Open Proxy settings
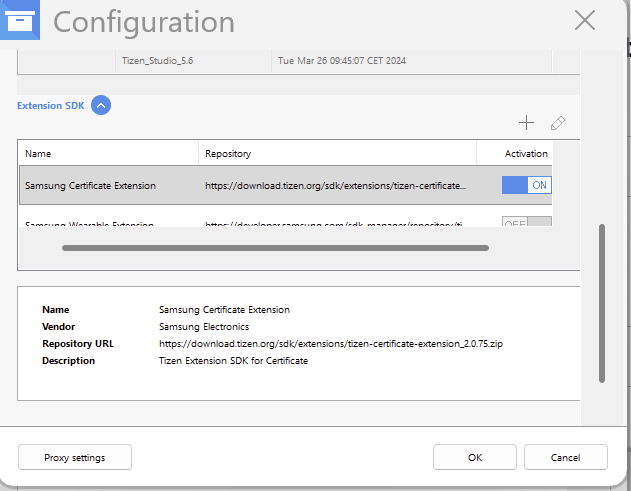631x491 pixels. (75, 457)
